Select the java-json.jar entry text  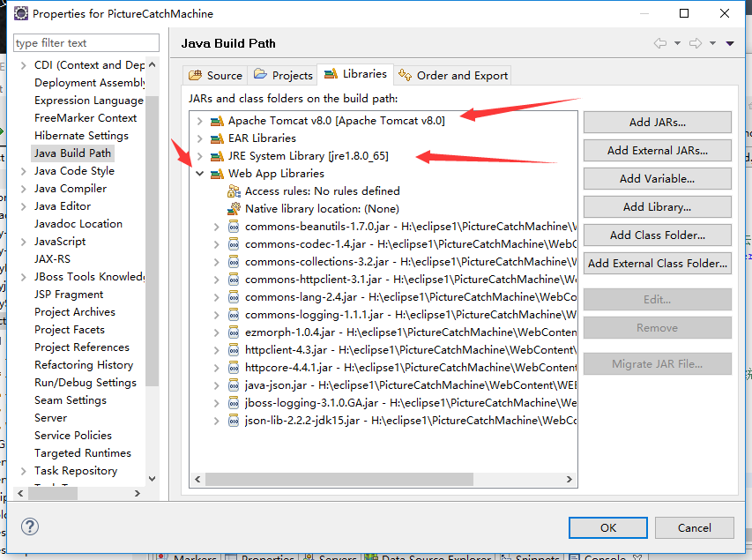point(411,385)
